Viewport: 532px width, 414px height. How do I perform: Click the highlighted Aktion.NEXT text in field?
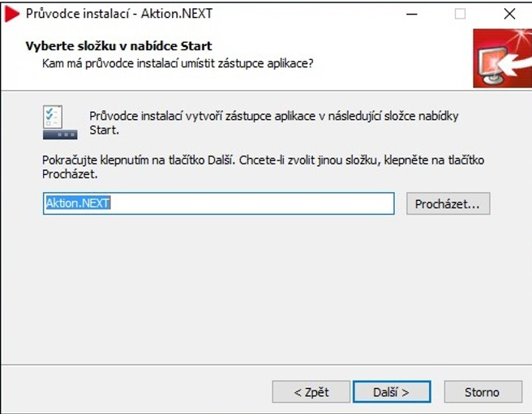(x=78, y=203)
